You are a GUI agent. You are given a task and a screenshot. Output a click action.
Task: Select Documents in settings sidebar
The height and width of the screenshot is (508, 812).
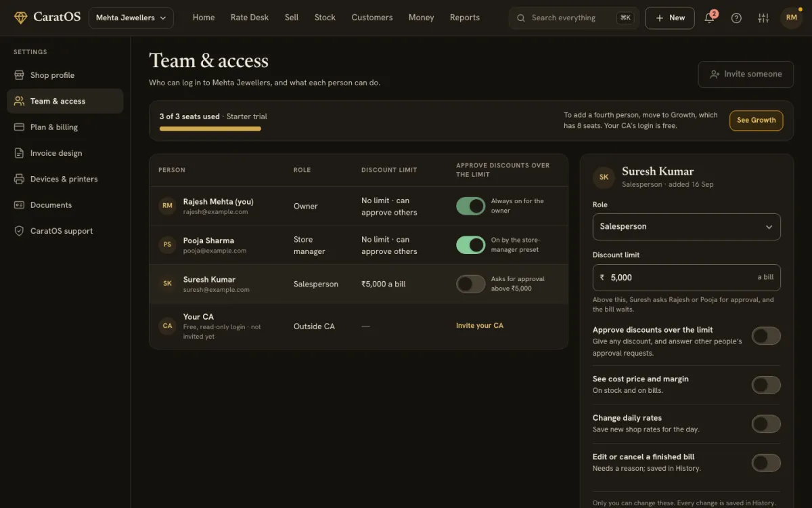coord(65,205)
